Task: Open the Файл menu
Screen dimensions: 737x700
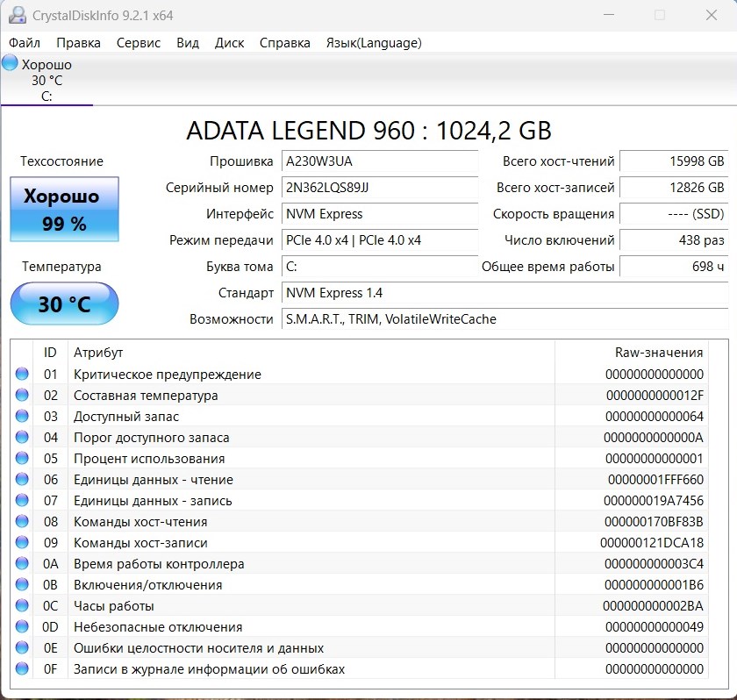Action: click(x=25, y=43)
